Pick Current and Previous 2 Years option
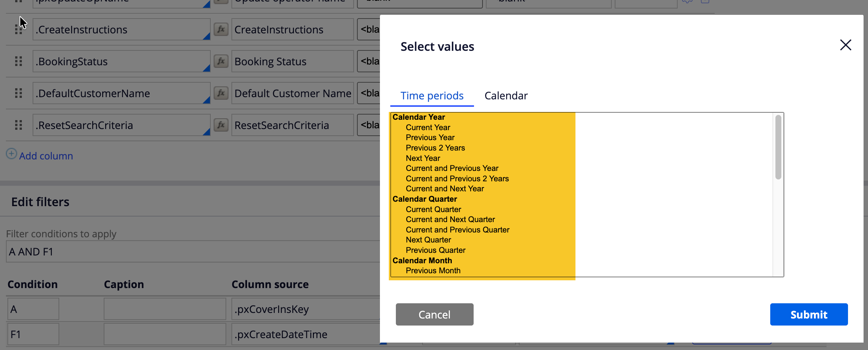Screen dimensions: 868x350 coord(457,179)
